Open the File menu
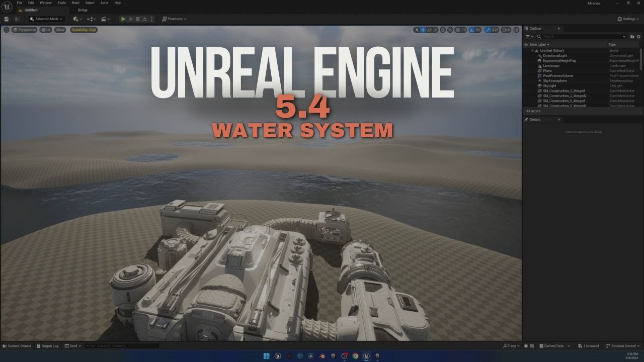This screenshot has width=644, height=362. click(20, 3)
